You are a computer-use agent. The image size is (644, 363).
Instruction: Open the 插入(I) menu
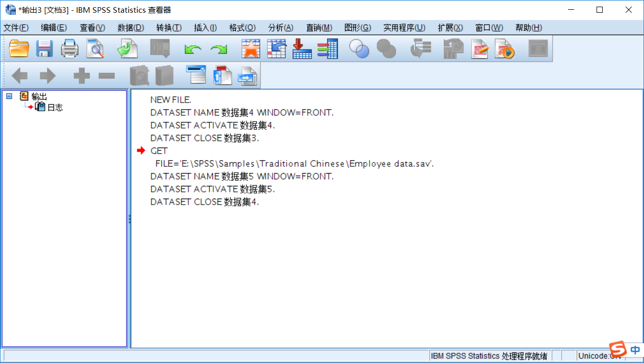[x=205, y=28]
